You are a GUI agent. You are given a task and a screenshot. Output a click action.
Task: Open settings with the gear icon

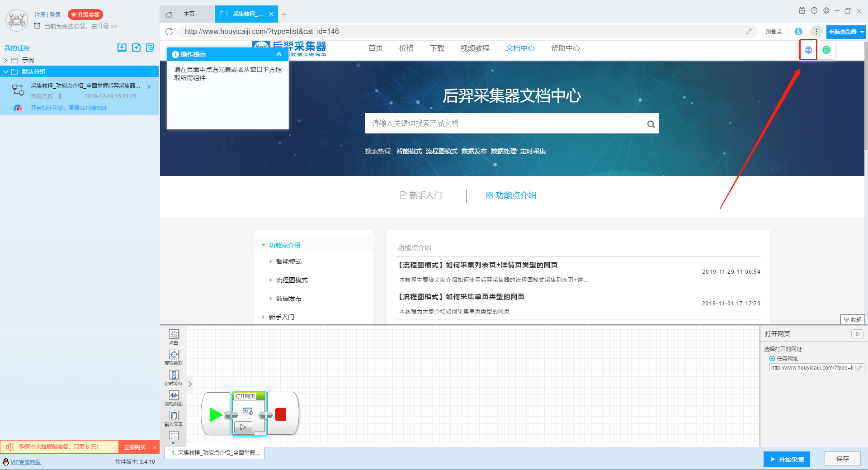[826, 10]
